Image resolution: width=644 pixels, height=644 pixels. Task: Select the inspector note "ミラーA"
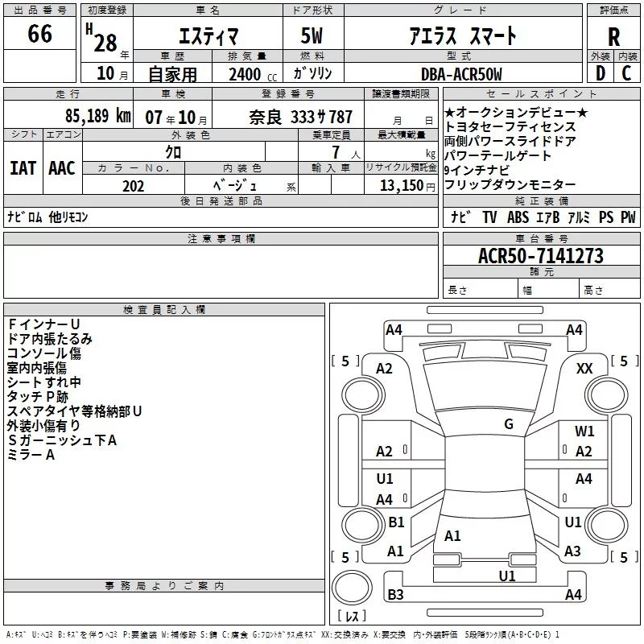click(x=31, y=455)
